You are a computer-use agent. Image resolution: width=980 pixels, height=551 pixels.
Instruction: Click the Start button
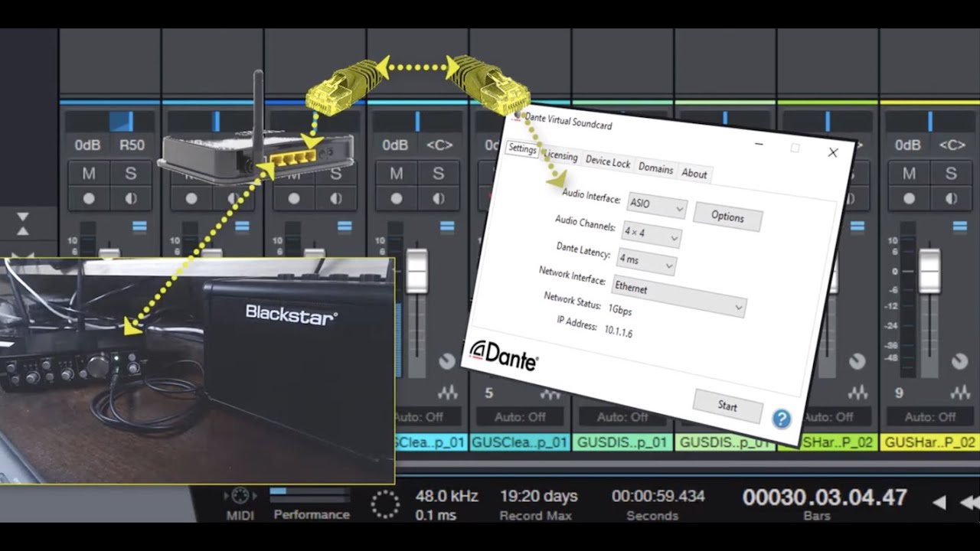coord(727,406)
